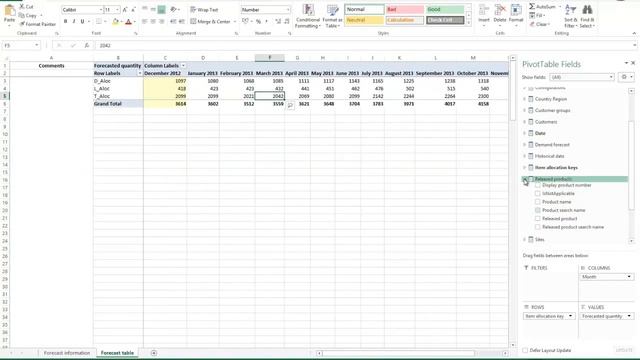The image size is (640, 360).
Task: Open the Number format dropdown
Action: click(288, 9)
